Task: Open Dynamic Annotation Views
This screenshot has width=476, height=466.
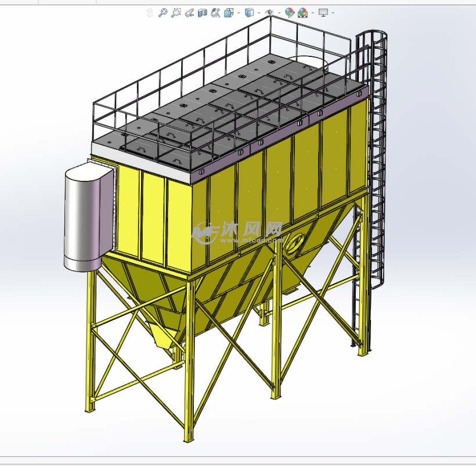Action: tap(215, 12)
